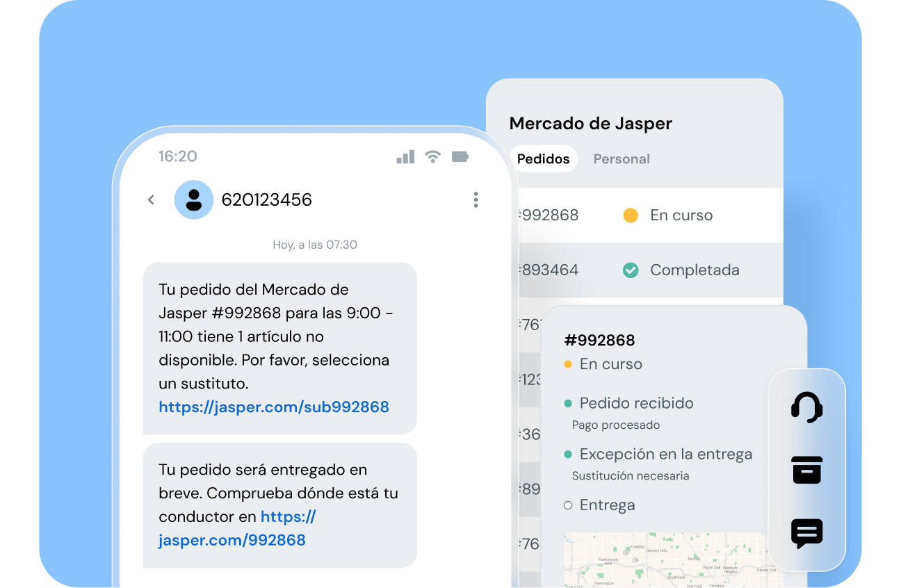This screenshot has width=901, height=588.
Task: Open the headset support icon
Action: tap(807, 407)
